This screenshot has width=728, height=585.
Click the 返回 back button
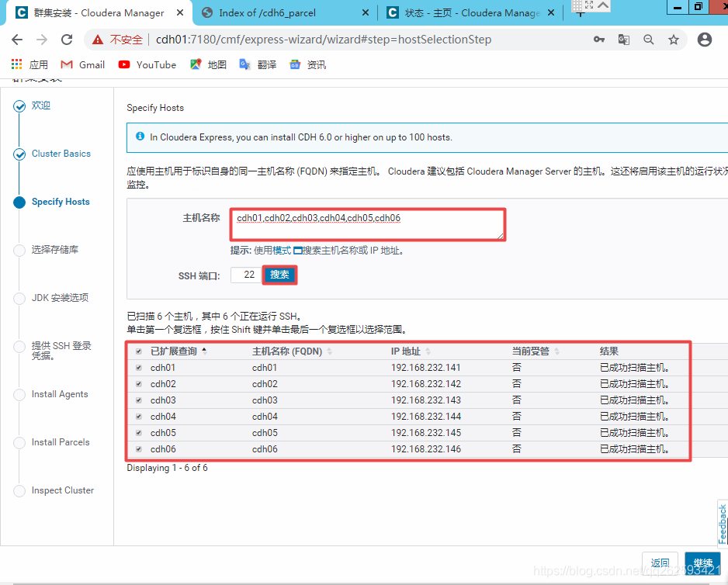(660, 563)
